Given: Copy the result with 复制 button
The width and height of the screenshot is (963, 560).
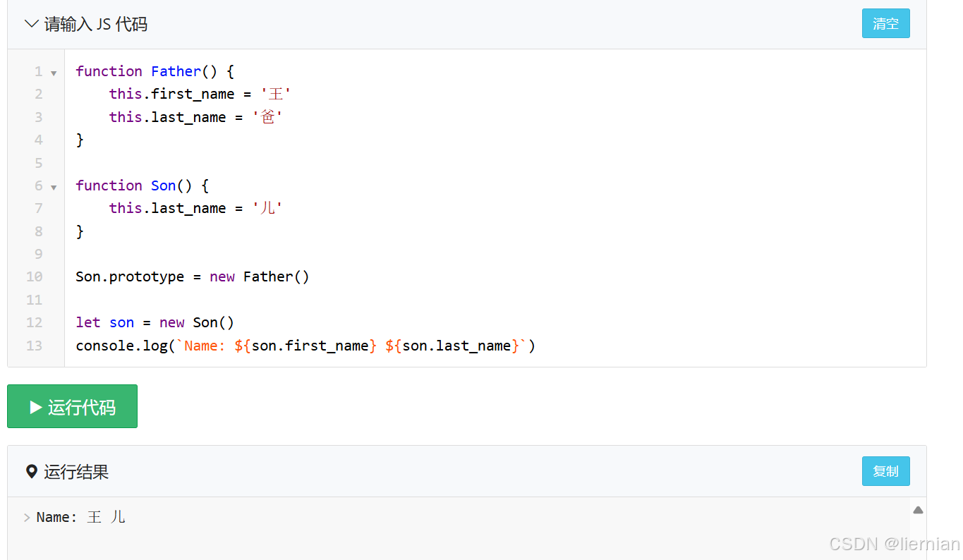Looking at the screenshot, I should pos(885,471).
